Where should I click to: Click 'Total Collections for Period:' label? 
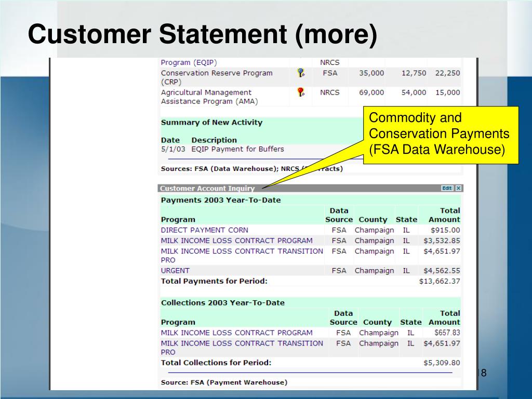[x=216, y=363]
